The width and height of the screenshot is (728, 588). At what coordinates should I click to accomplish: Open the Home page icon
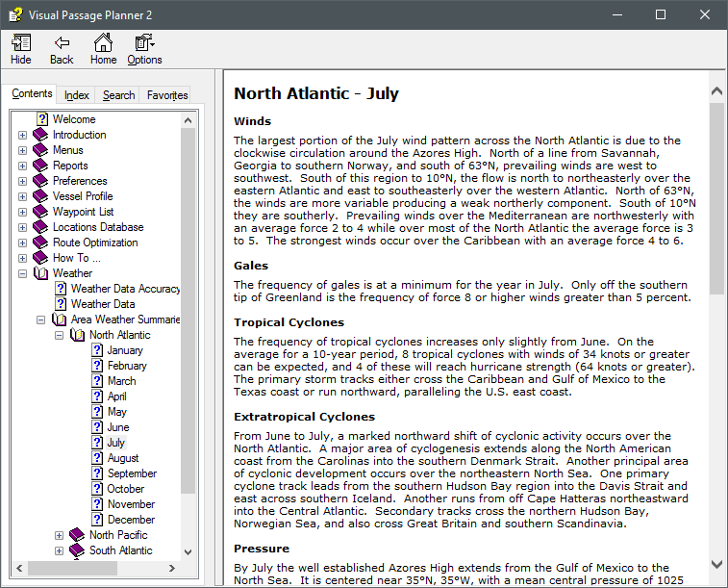point(103,43)
